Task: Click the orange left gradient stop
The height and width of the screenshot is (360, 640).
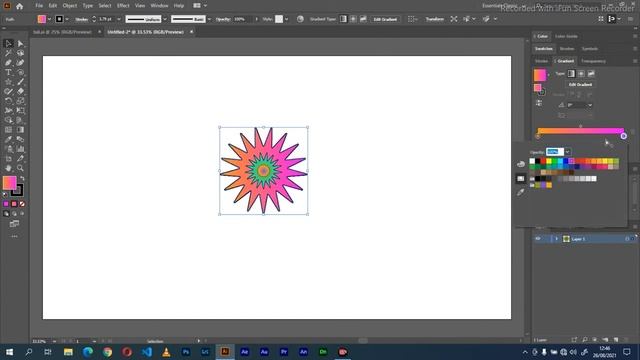Action: click(538, 136)
